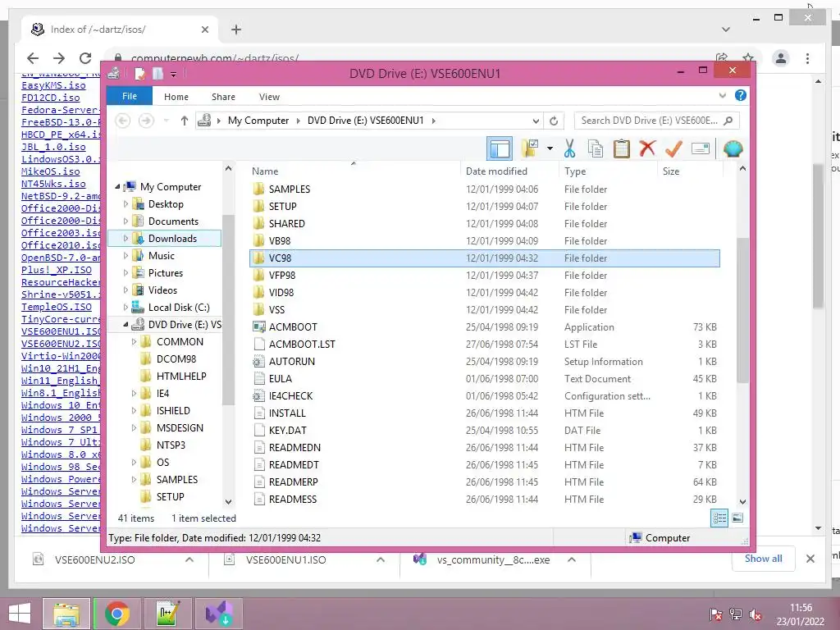Click the Cut scissors icon
The image size is (840, 630).
click(x=569, y=148)
